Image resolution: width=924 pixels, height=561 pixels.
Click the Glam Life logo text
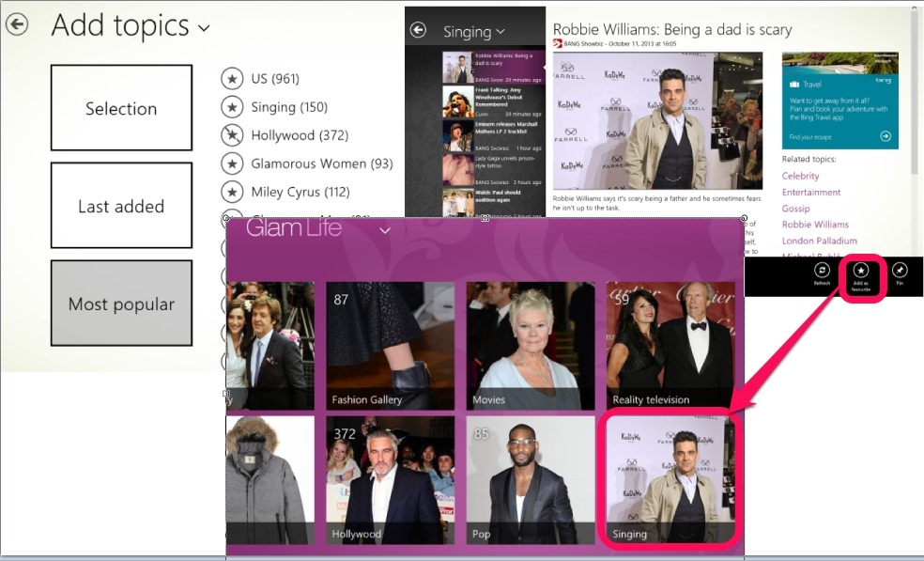(294, 227)
